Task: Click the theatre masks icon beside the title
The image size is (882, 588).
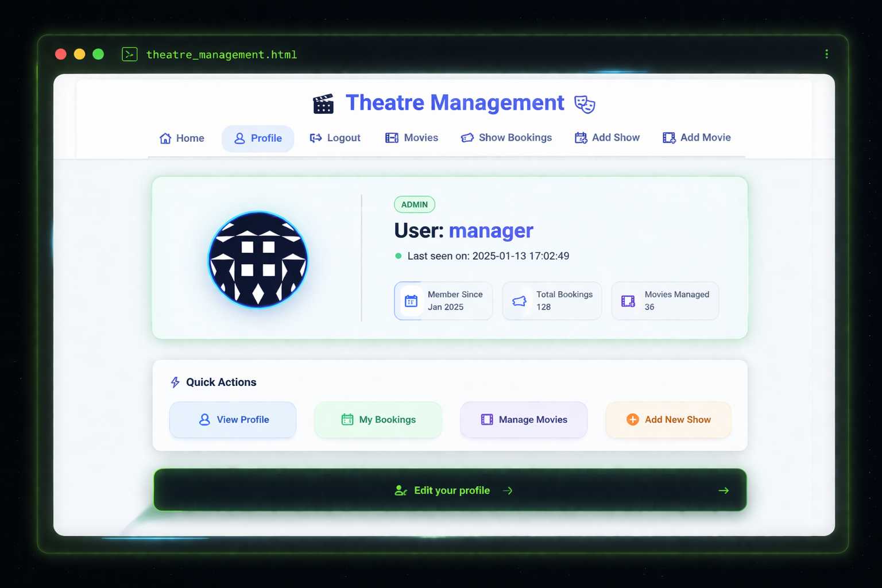Action: (x=585, y=105)
